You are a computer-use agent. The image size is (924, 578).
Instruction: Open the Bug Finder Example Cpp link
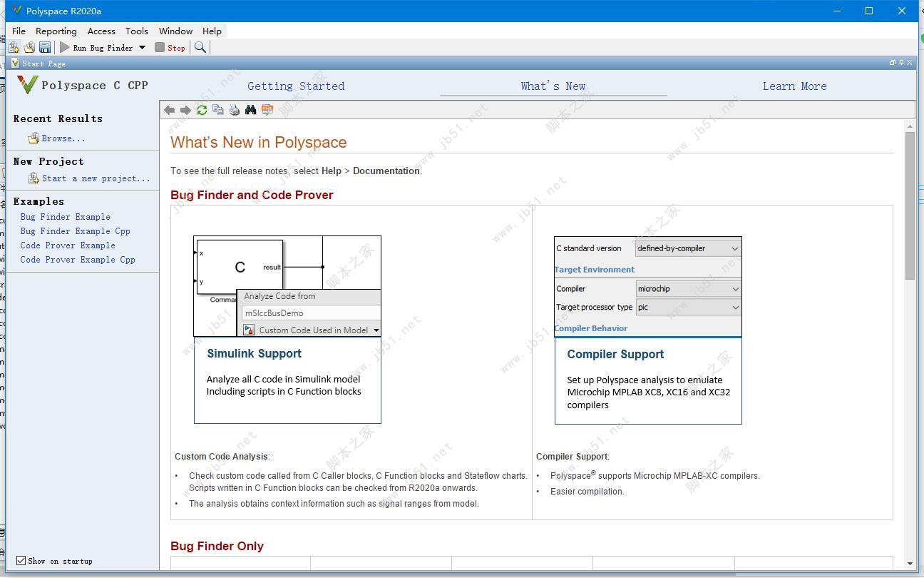click(x=75, y=231)
